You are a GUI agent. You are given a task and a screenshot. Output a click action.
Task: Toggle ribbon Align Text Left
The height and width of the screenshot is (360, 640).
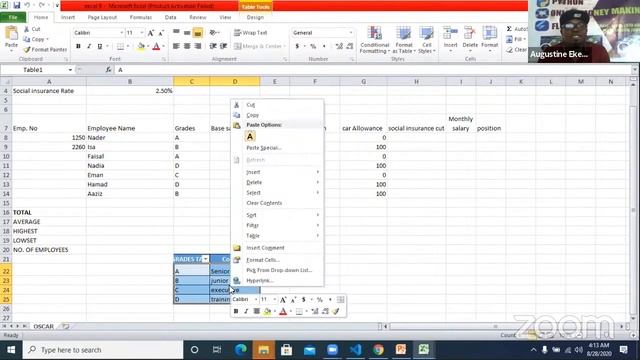click(176, 47)
